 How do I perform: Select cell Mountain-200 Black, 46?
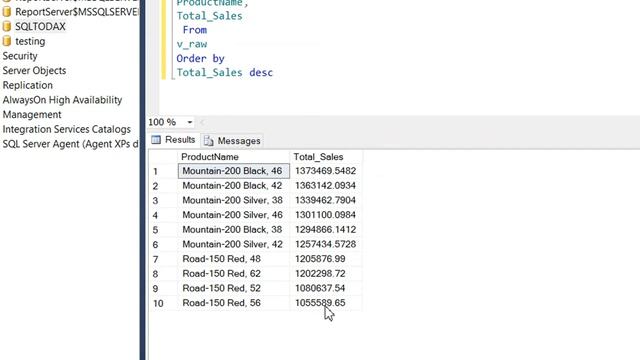[233, 171]
